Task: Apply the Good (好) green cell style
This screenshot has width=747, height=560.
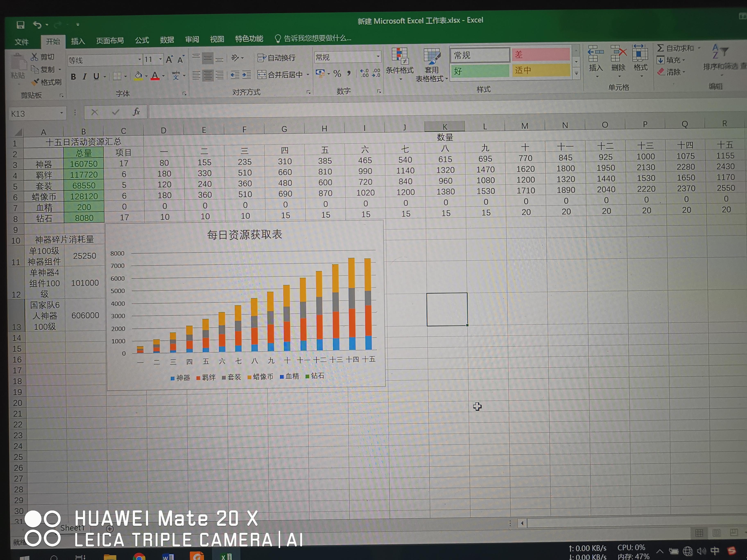Action: pyautogui.click(x=480, y=71)
